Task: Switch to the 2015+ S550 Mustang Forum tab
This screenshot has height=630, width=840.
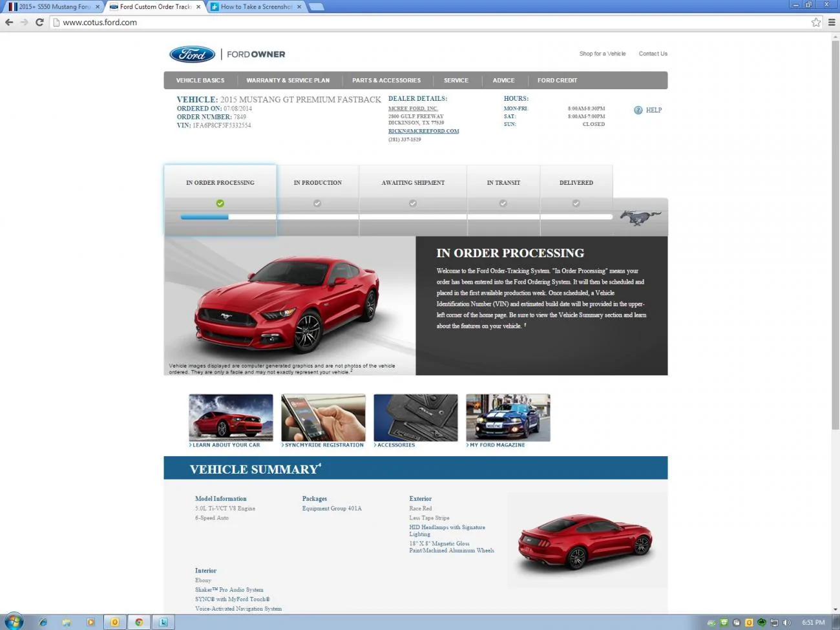Action: pos(53,6)
